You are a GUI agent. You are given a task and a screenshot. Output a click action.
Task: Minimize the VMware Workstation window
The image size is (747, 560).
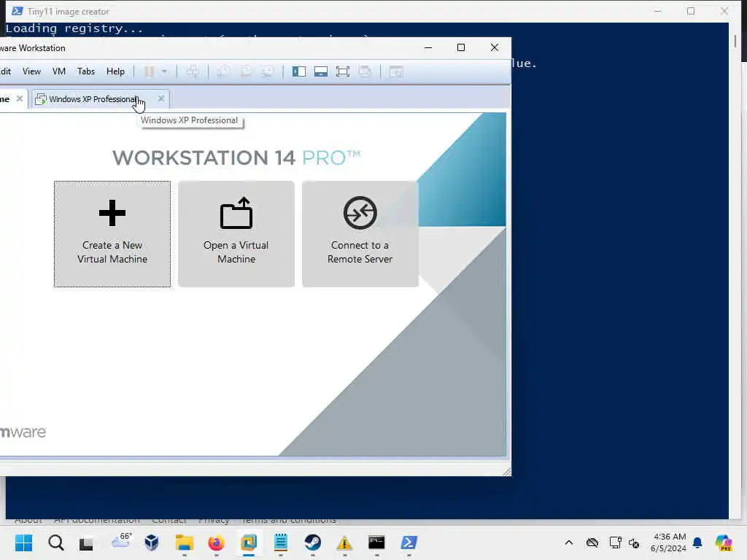(428, 47)
